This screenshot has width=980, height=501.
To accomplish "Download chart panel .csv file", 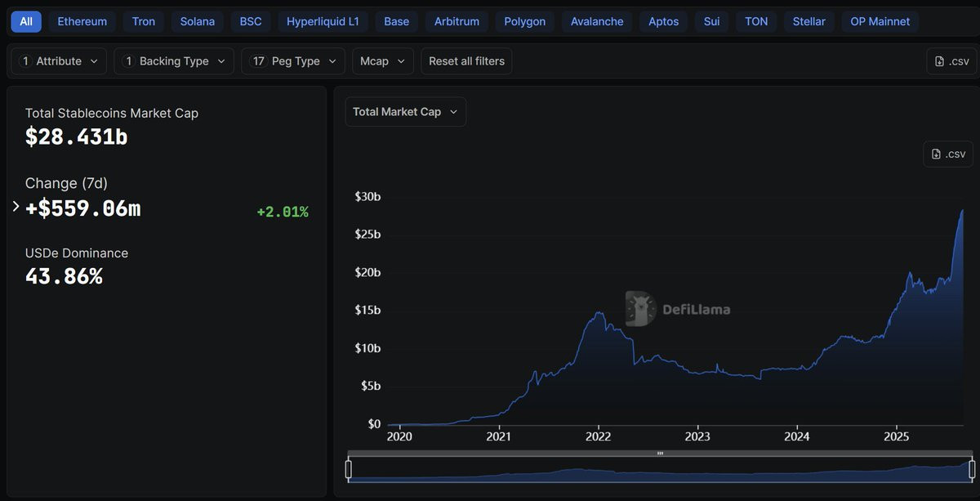I will [948, 154].
